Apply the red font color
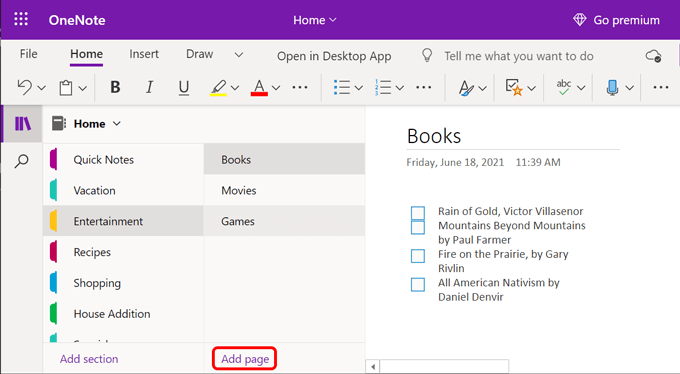The width and height of the screenshot is (680, 374). (259, 88)
